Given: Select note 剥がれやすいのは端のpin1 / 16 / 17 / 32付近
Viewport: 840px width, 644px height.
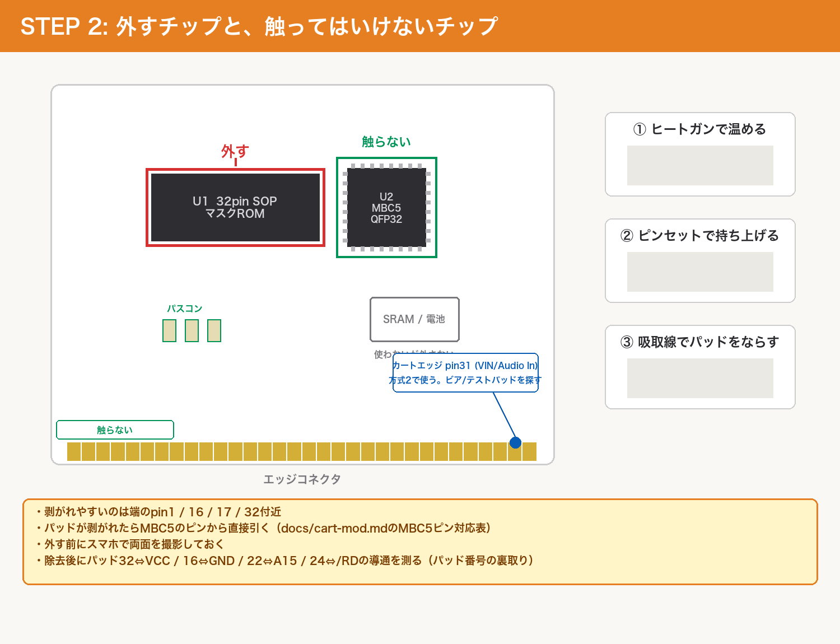Looking at the screenshot, I should pos(158,512).
